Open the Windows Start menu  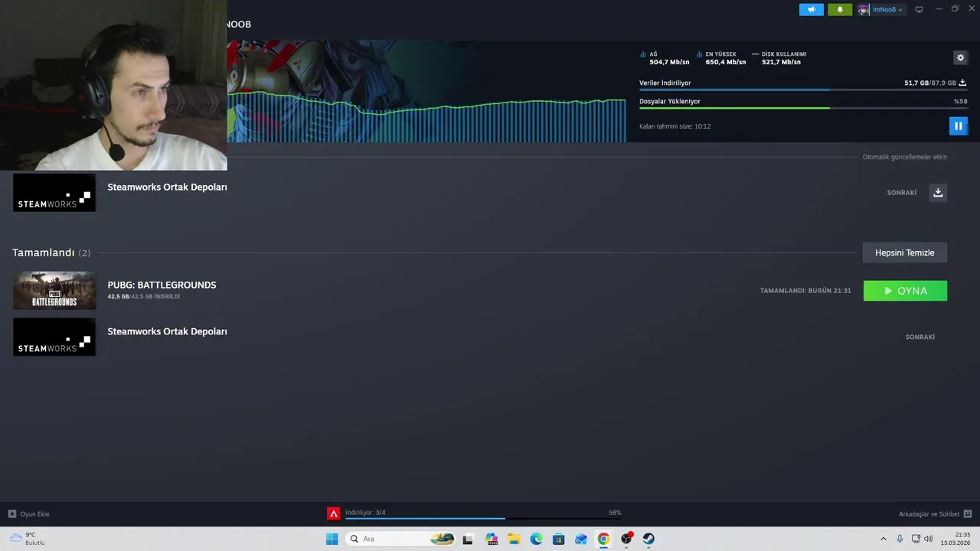[332, 539]
